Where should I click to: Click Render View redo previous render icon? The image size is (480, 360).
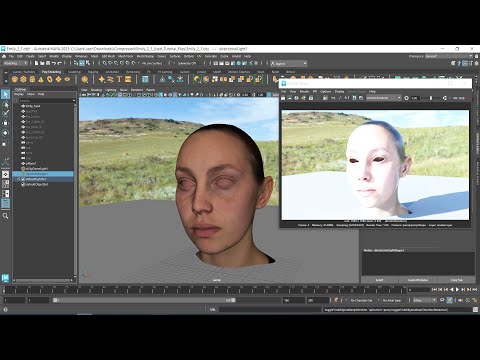283,98
